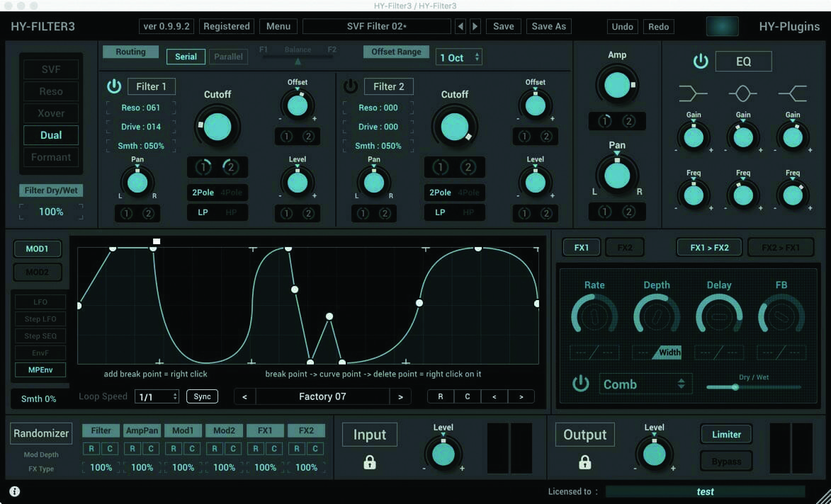
Task: Click the high shelf EQ band icon
Action: [x=792, y=94]
